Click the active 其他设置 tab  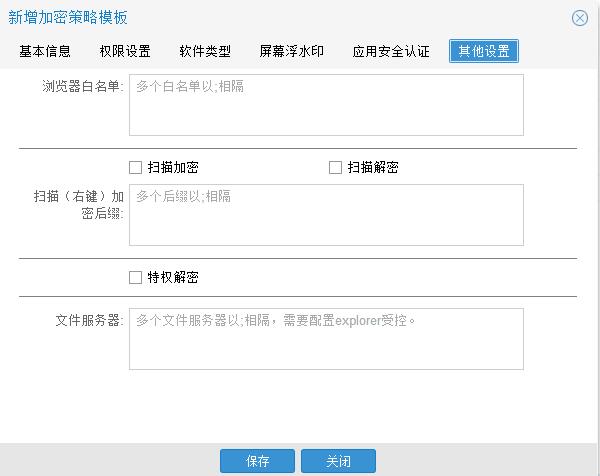(484, 51)
